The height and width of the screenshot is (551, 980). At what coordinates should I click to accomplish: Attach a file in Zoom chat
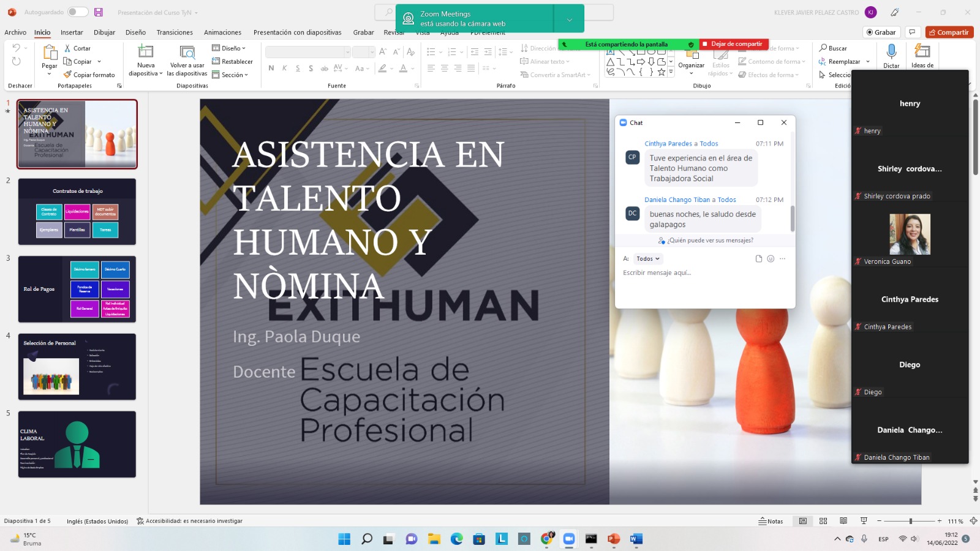click(x=759, y=259)
